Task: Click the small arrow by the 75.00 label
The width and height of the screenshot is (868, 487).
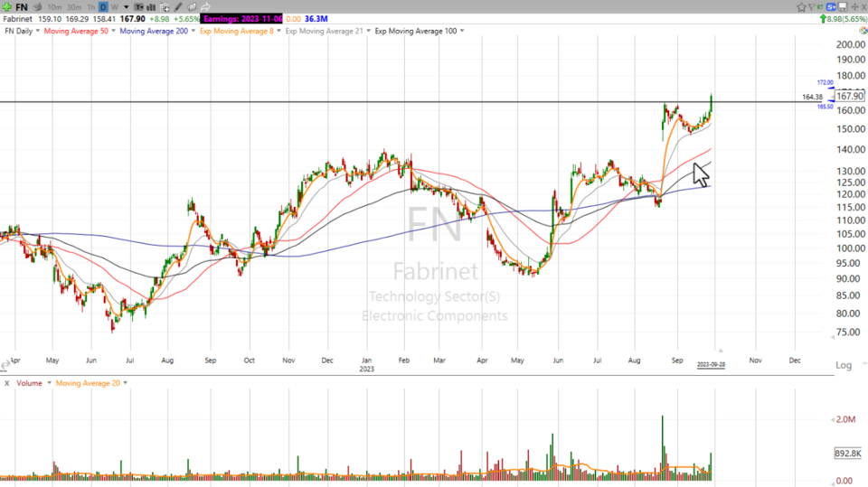Action: [833, 336]
